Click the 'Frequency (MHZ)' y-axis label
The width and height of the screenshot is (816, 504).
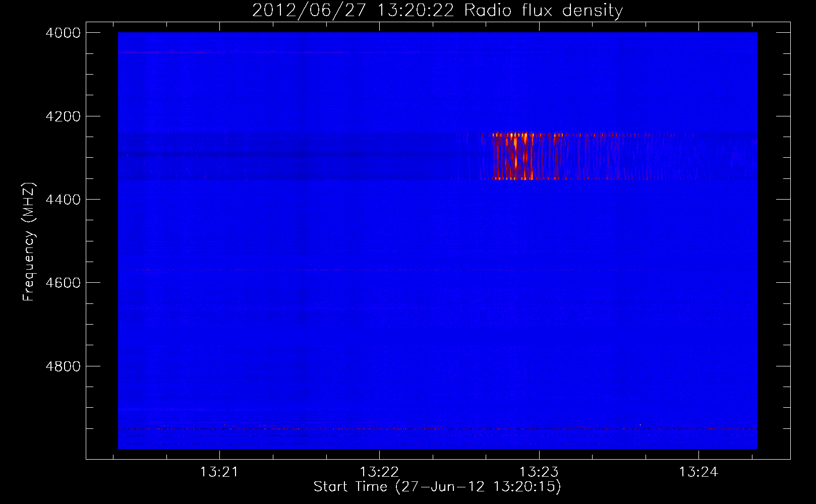click(29, 242)
